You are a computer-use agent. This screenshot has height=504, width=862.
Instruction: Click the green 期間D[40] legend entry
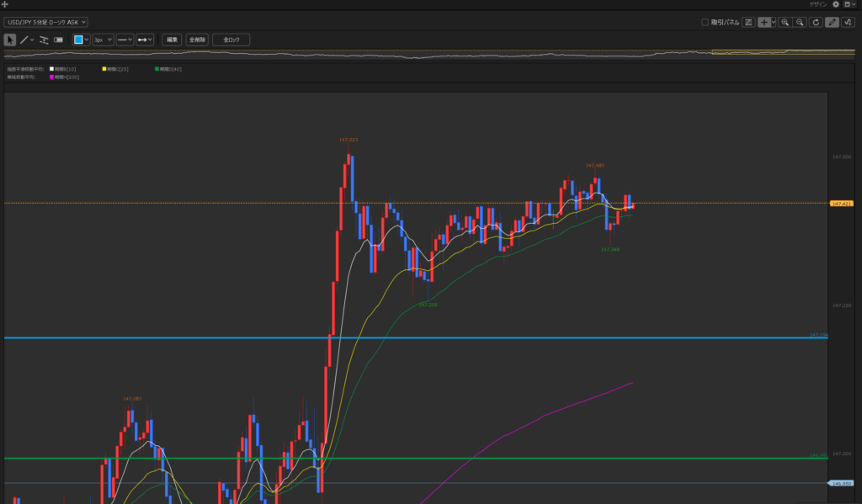coord(168,69)
